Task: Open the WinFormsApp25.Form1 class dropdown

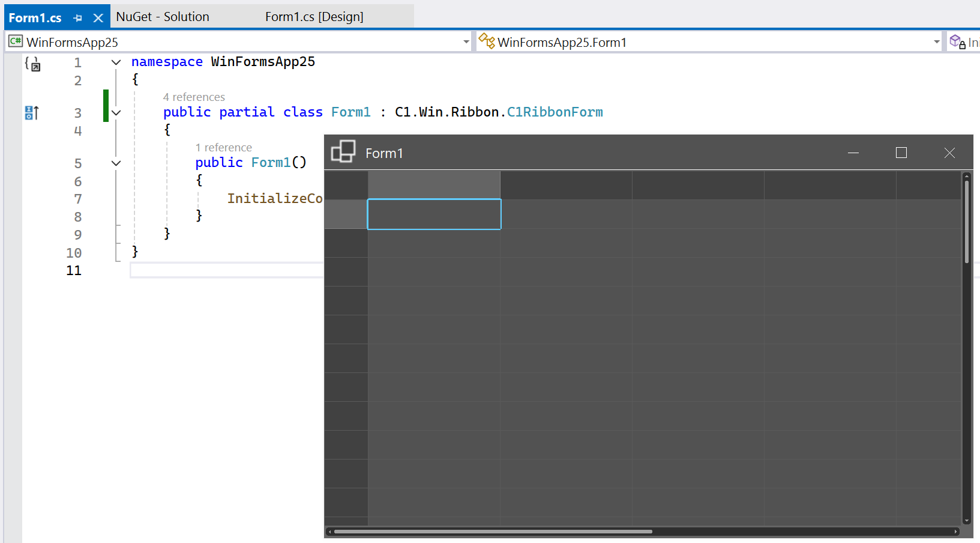Action: [x=937, y=42]
